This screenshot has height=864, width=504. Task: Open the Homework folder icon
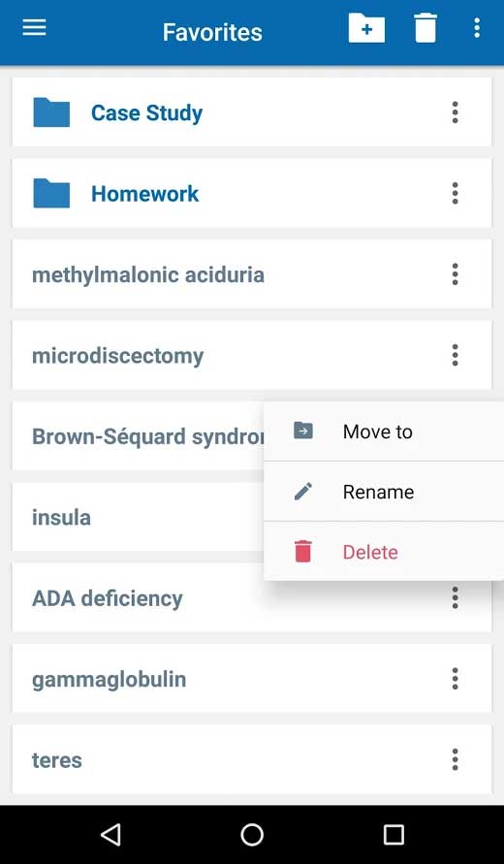tap(51, 193)
